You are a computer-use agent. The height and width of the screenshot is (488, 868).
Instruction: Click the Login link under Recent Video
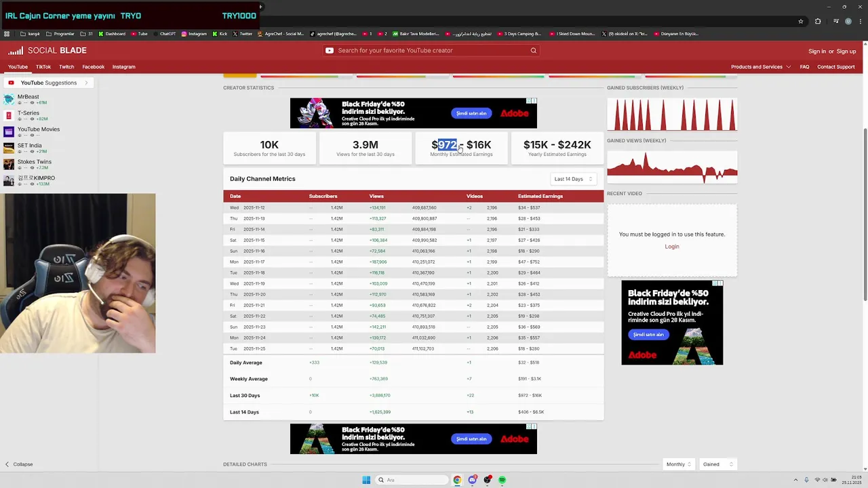[x=672, y=247]
